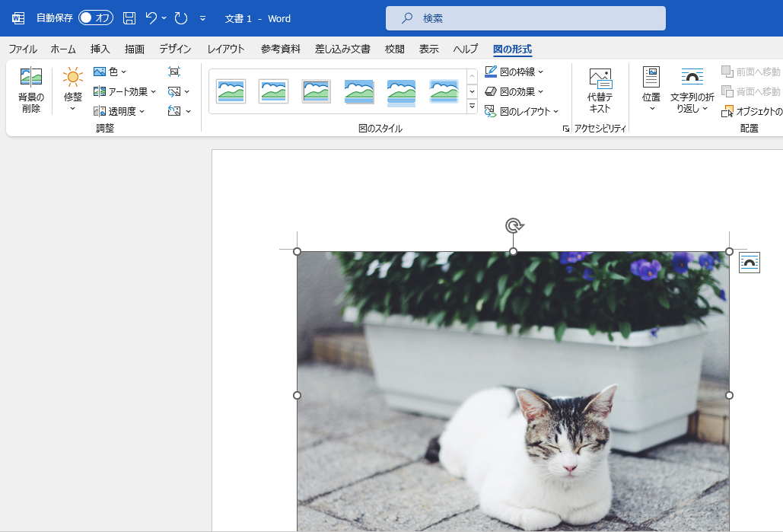Switch to the ホーム tab
Viewport: 783px width, 532px height.
(x=63, y=49)
